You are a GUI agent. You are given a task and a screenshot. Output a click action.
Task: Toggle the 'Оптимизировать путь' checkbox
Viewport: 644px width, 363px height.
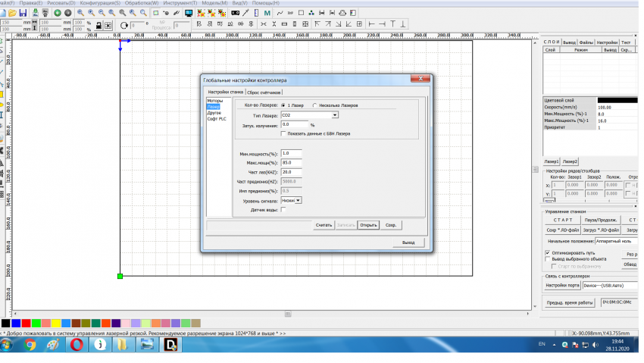click(x=548, y=252)
